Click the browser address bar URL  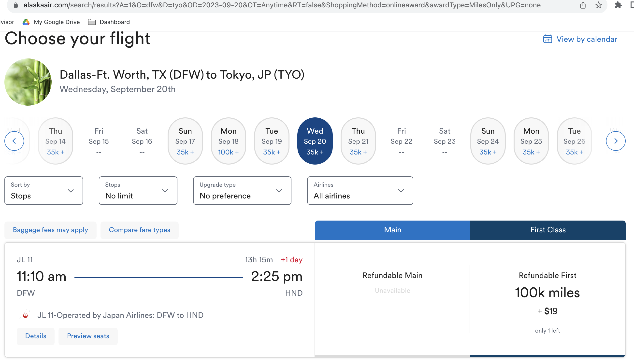(x=282, y=5)
